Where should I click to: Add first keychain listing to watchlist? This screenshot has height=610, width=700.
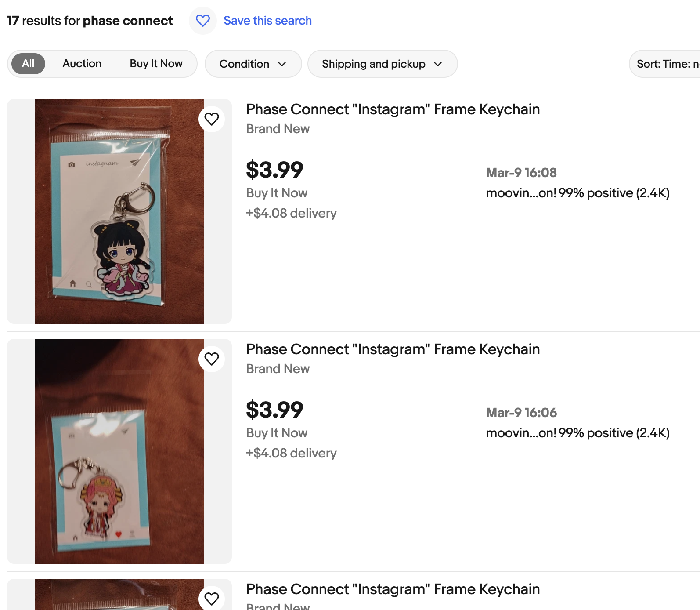212,119
